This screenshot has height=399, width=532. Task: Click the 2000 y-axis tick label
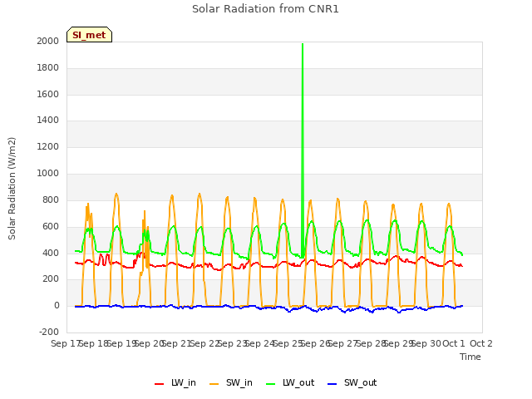[x=48, y=41]
